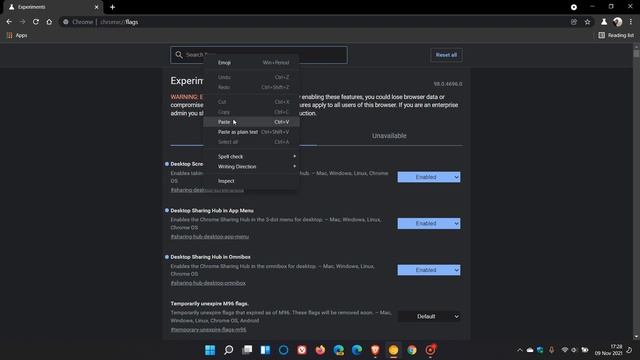The image size is (640, 360).
Task: Open Default dropdown for Temporarily unexpire M96 flags
Action: [429, 317]
